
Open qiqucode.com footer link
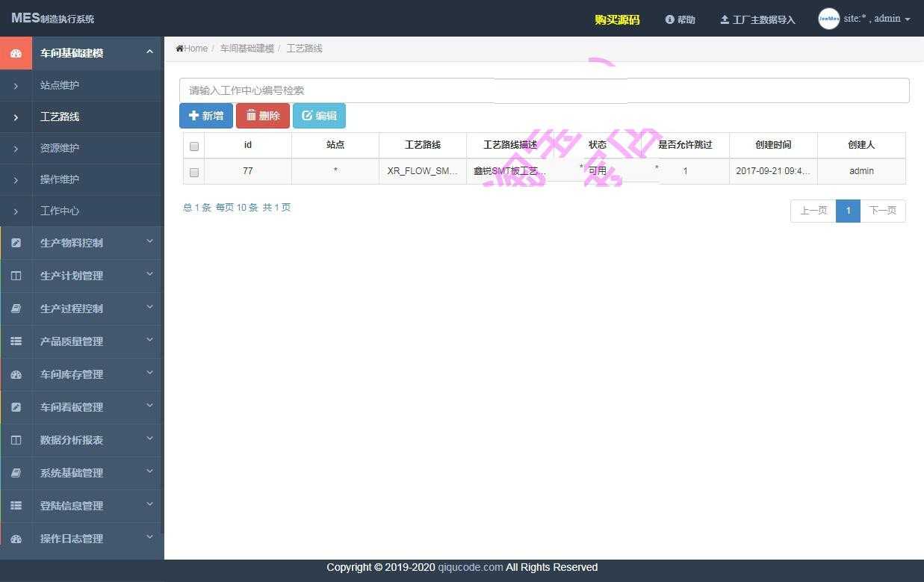[471, 567]
